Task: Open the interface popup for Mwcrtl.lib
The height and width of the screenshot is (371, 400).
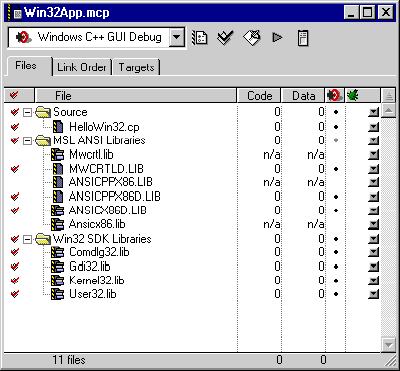Action: [374, 155]
